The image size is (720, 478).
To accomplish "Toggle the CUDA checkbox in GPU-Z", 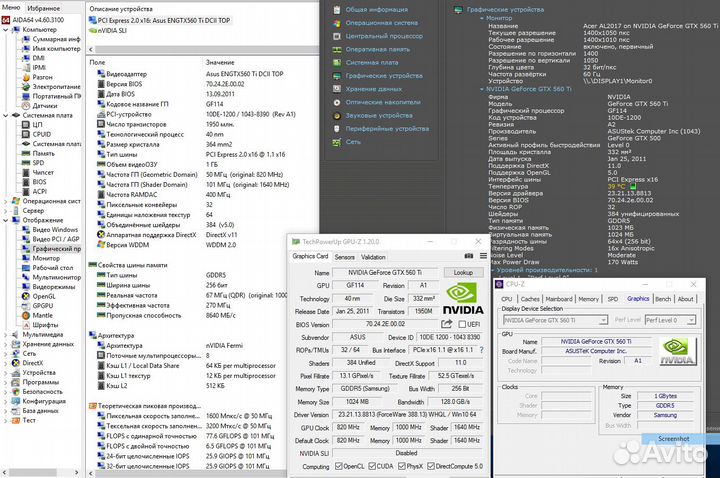I will (x=372, y=466).
